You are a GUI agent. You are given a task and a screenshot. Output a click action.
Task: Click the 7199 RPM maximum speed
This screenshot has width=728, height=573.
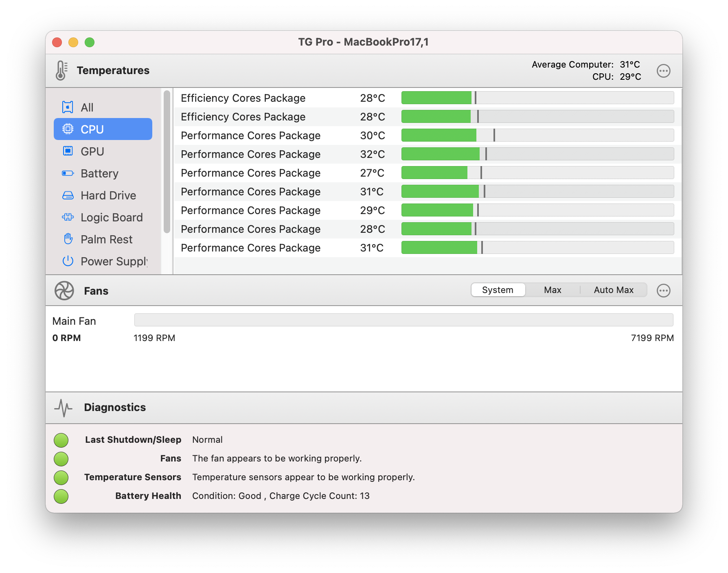(x=652, y=338)
